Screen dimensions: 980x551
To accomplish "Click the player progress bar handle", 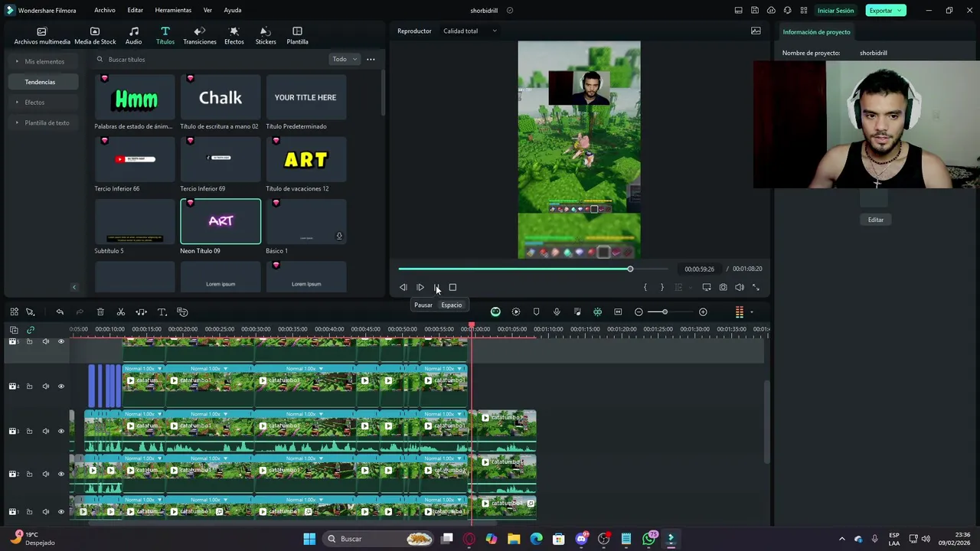I will 630,269.
